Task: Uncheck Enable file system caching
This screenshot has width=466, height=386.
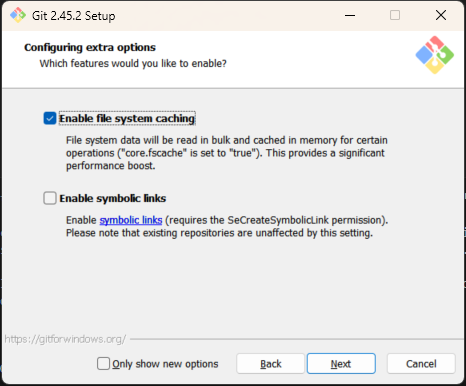Action: pos(50,118)
